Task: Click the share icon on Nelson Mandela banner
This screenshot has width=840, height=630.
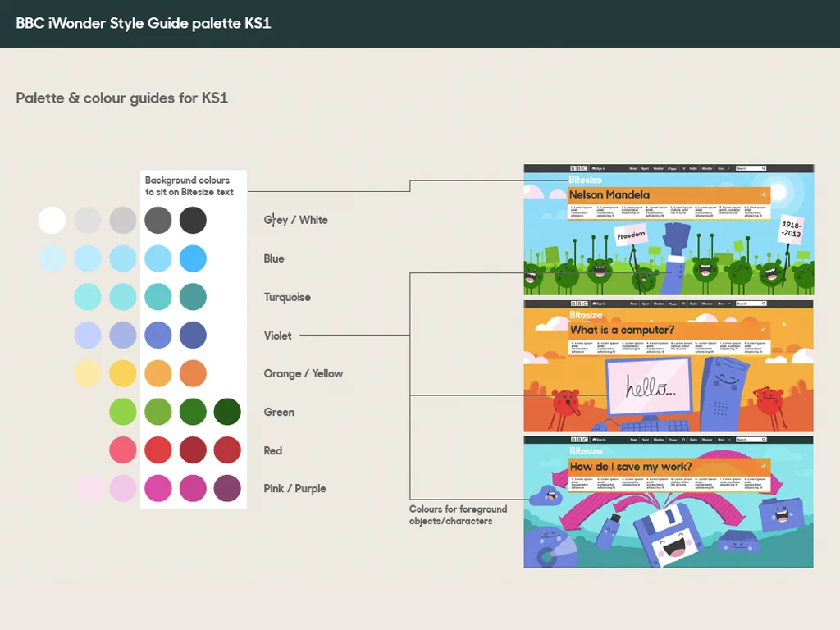Action: click(764, 194)
